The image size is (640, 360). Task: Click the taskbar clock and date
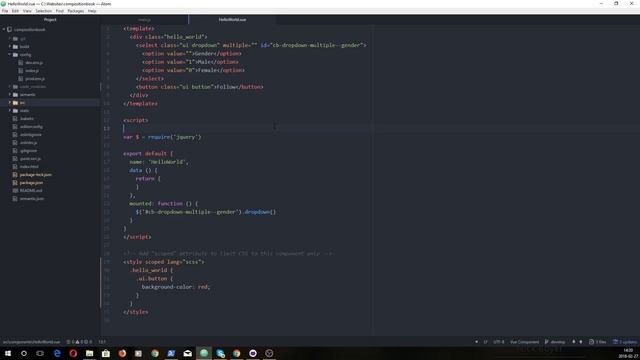[x=629, y=353]
